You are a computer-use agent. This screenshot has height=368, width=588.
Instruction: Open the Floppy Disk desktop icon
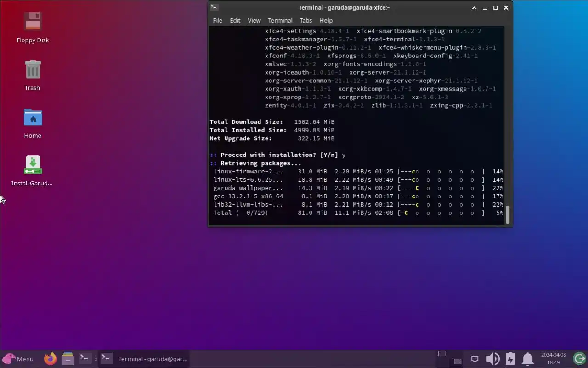pyautogui.click(x=33, y=28)
